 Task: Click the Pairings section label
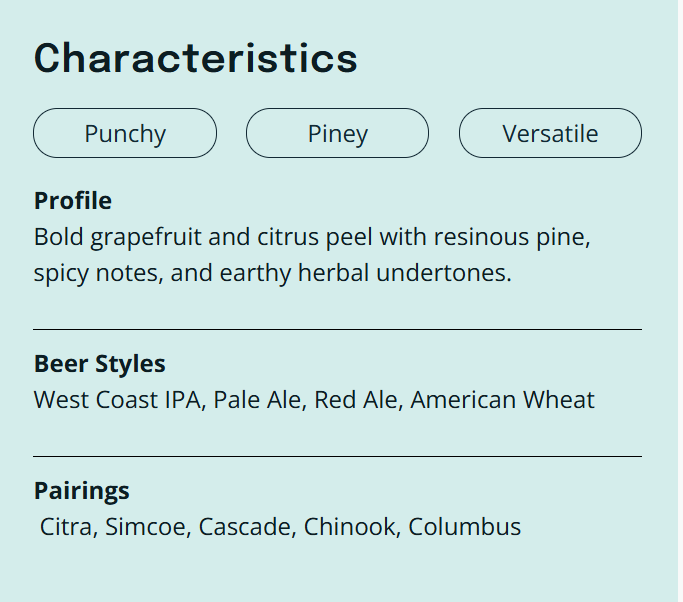click(x=82, y=491)
